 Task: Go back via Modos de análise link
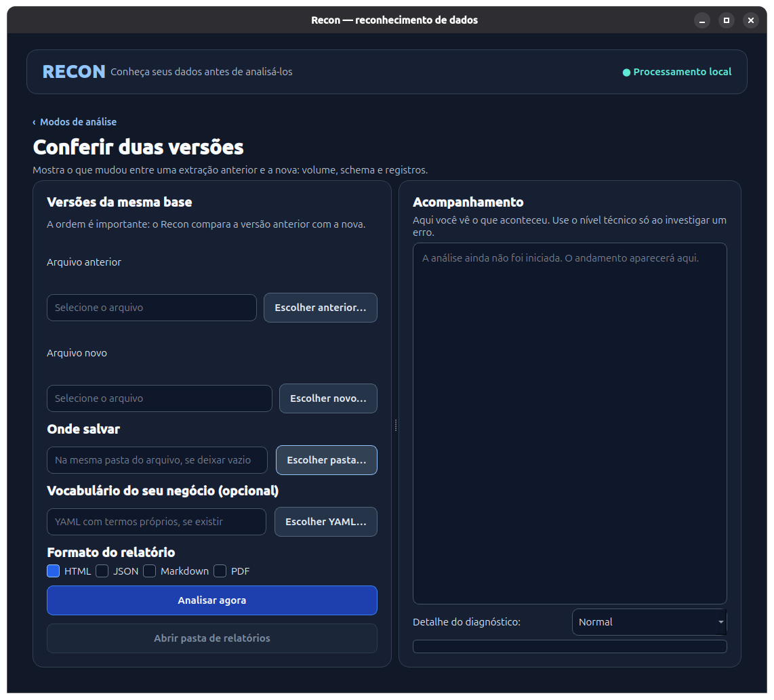[x=75, y=122]
